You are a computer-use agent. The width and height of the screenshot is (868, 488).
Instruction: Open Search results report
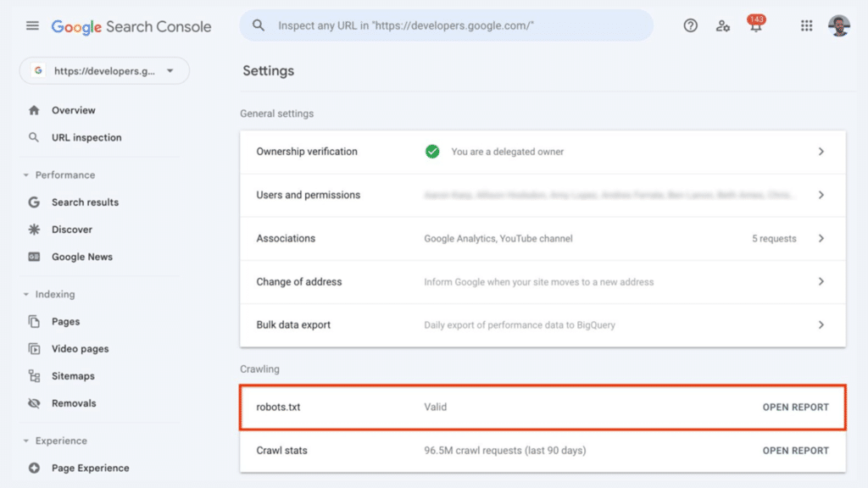[x=86, y=202]
